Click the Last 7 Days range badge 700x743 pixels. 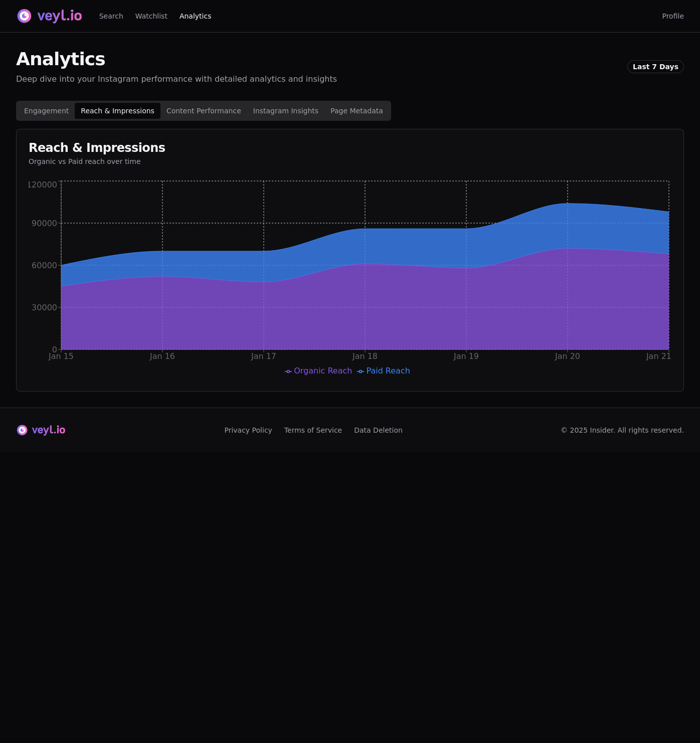(655, 67)
